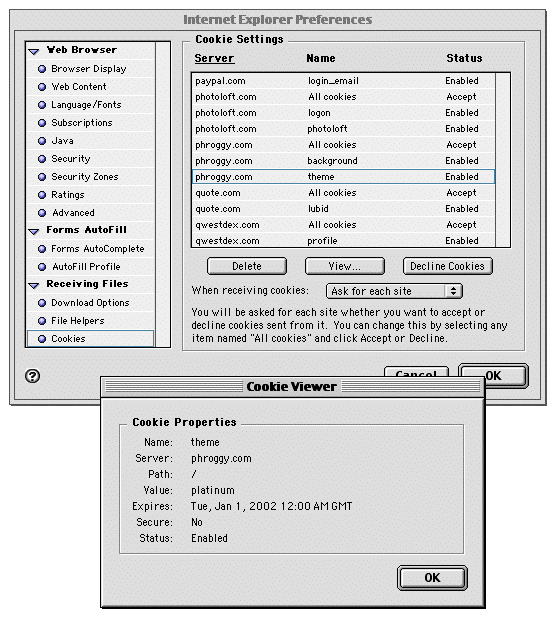The image size is (554, 618).
Task: Click the bullet icon beside AutoFill Profile
Action: coord(42,267)
